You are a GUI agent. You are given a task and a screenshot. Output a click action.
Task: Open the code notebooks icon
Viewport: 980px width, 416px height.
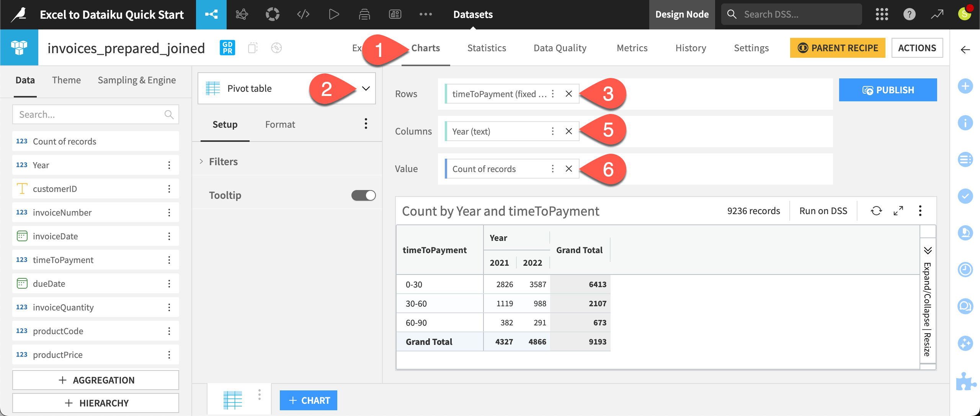[x=303, y=14]
